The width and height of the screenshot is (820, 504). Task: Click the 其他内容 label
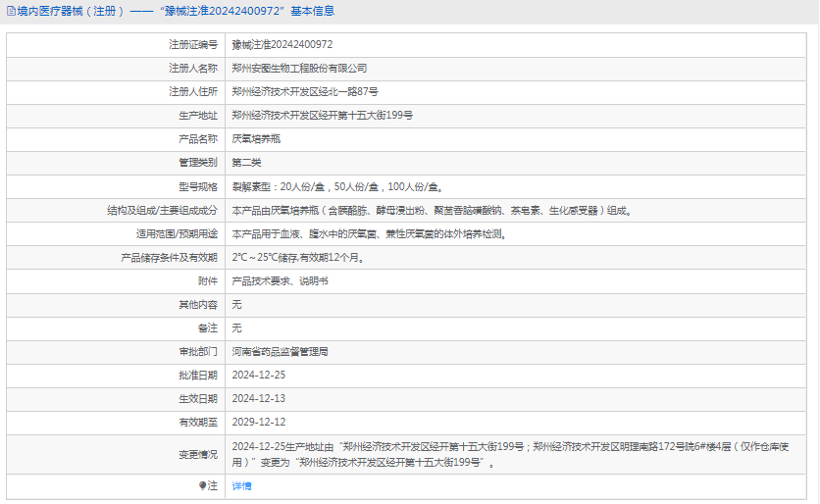198,305
